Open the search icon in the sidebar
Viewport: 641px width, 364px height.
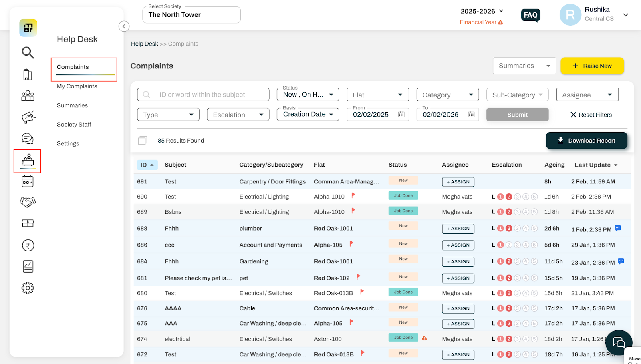[28, 52]
